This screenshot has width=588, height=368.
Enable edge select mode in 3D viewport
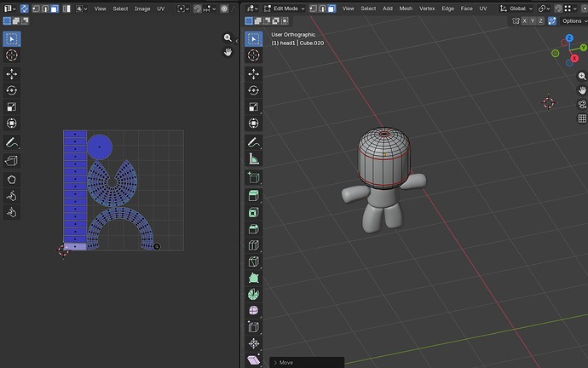(x=322, y=9)
